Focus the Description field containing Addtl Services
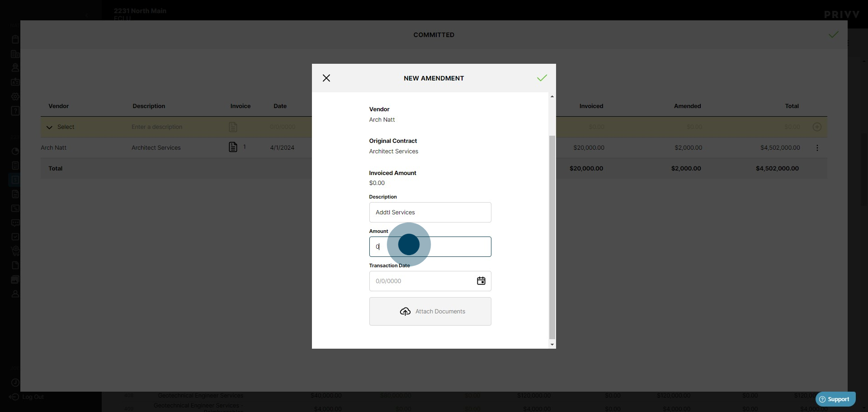868x412 pixels. (430, 212)
